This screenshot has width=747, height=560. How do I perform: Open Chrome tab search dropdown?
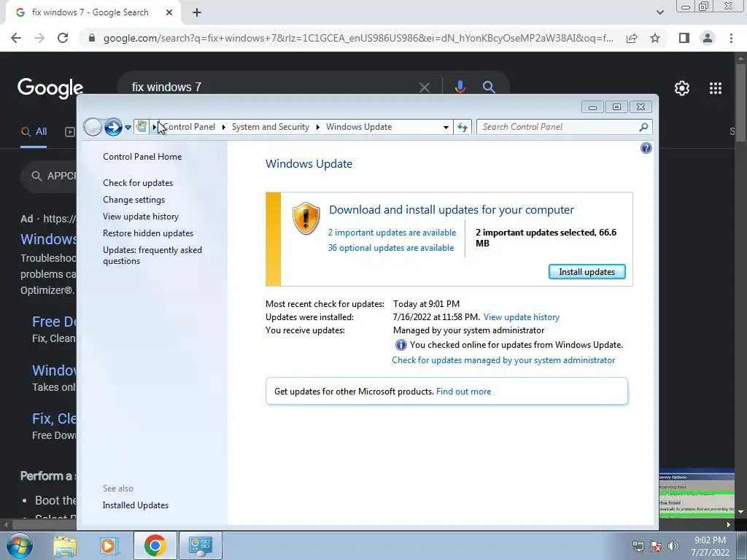pyautogui.click(x=659, y=12)
